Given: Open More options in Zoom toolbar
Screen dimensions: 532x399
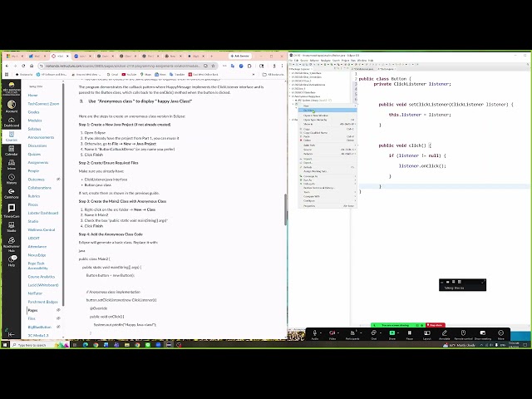Looking at the screenshot, I should pos(500,334).
